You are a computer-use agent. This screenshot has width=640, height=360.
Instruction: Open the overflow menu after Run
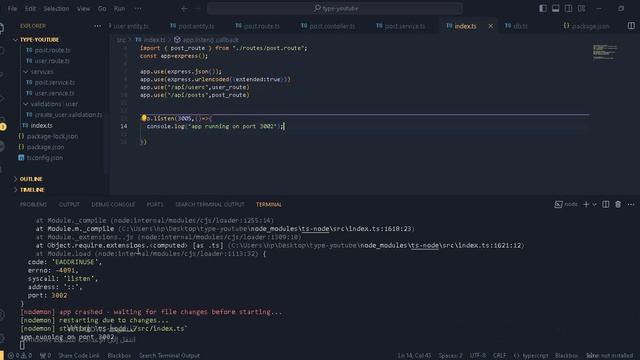(138, 9)
